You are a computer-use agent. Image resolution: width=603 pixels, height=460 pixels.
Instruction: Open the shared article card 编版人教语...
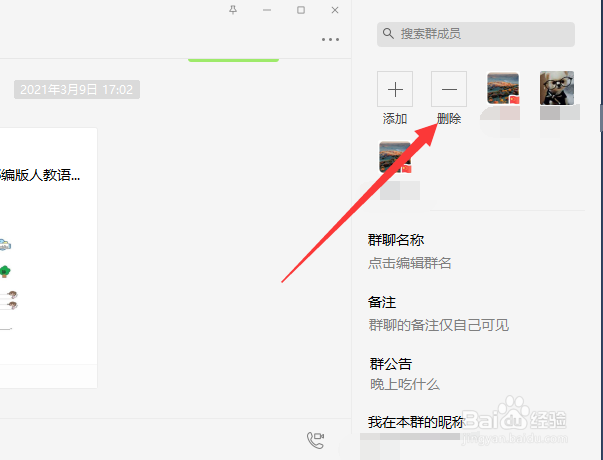pos(48,258)
